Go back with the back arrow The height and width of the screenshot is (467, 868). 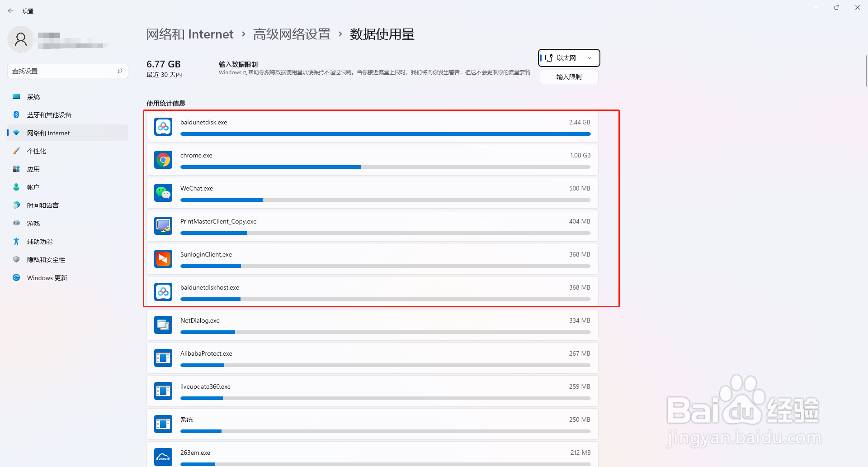click(11, 11)
